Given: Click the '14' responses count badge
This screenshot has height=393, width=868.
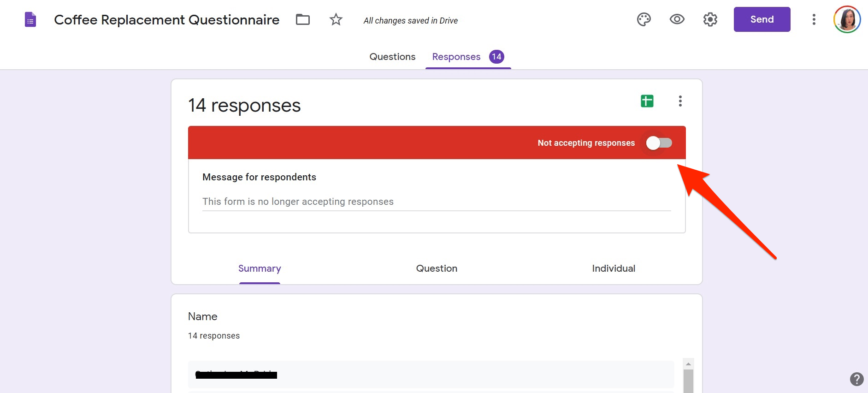Looking at the screenshot, I should pyautogui.click(x=496, y=57).
